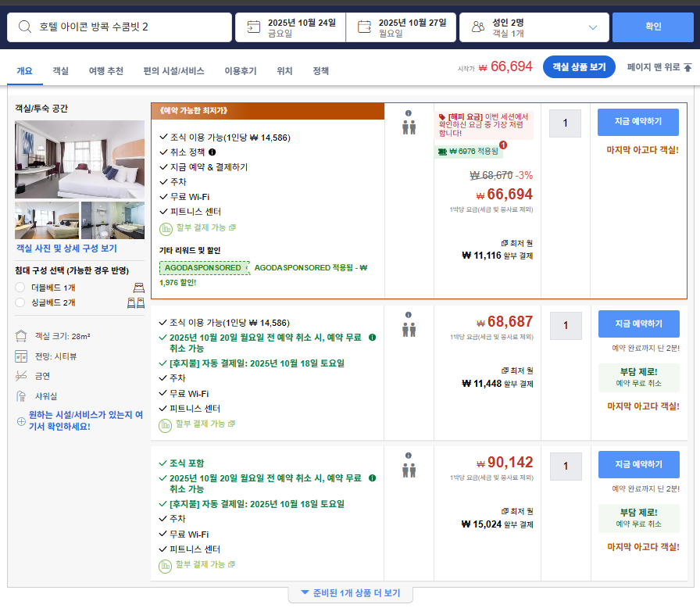Click the plus icon beside 원하는 시설/서비스
Screen dimensions: 700x608
pyautogui.click(x=21, y=421)
